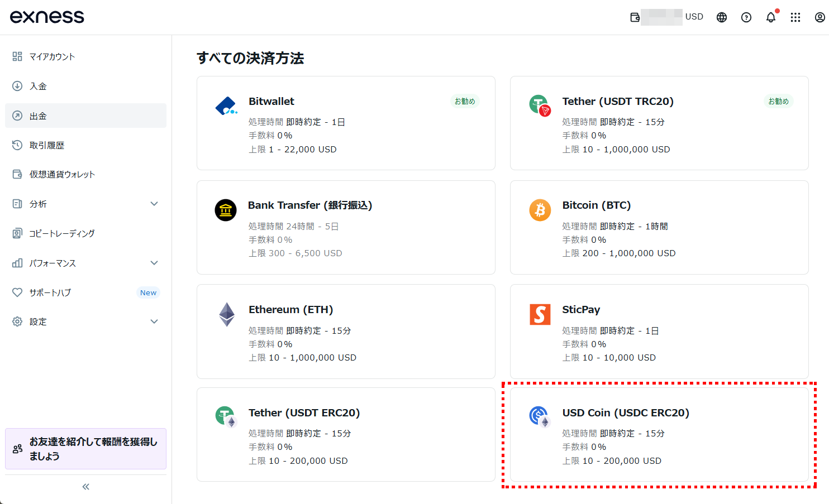Viewport: 829px width, 504px height.
Task: Open the apps grid icon in header
Action: tap(795, 17)
